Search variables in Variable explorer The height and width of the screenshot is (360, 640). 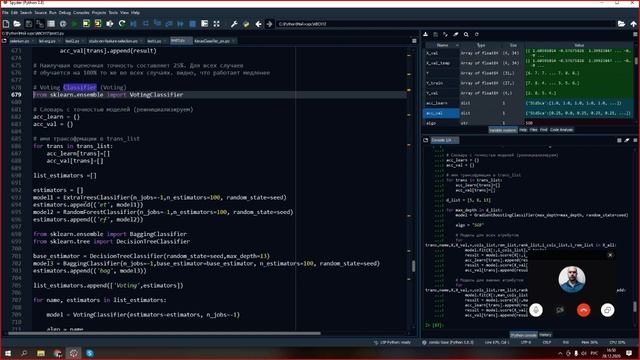(466, 35)
